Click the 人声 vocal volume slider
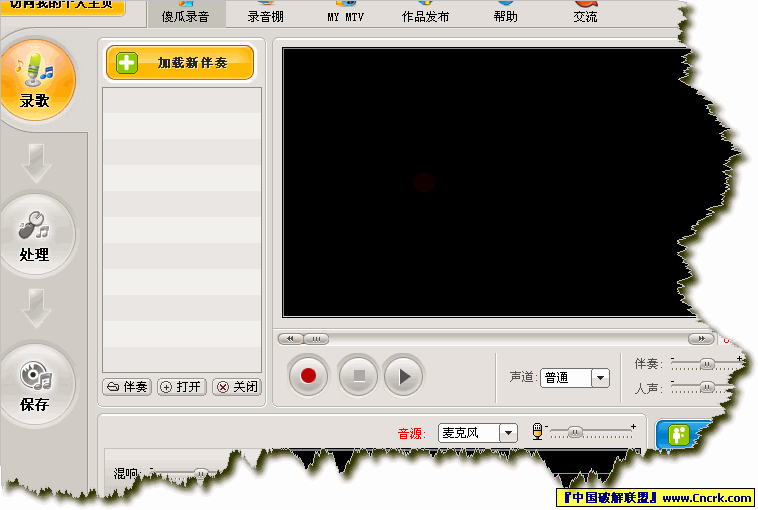Screen dimensions: 758x510 pyautogui.click(x=706, y=388)
